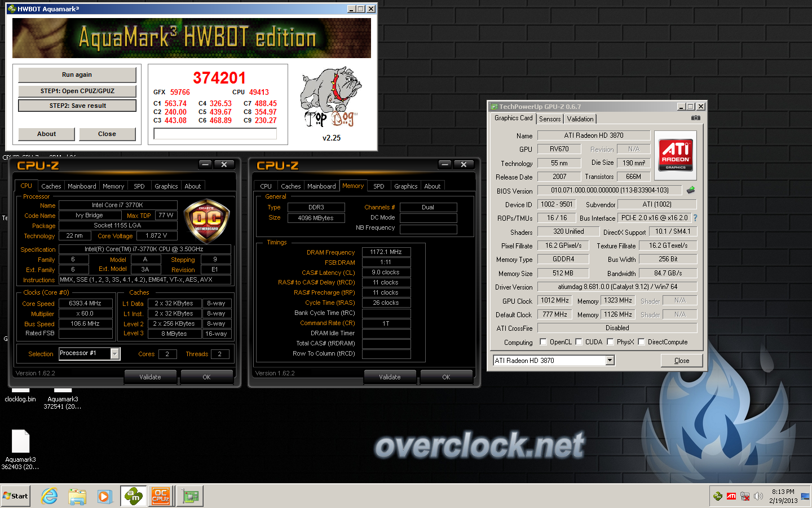Click the GPU-Z screenshot camera icon
This screenshot has height=508, width=812.
pyautogui.click(x=696, y=118)
